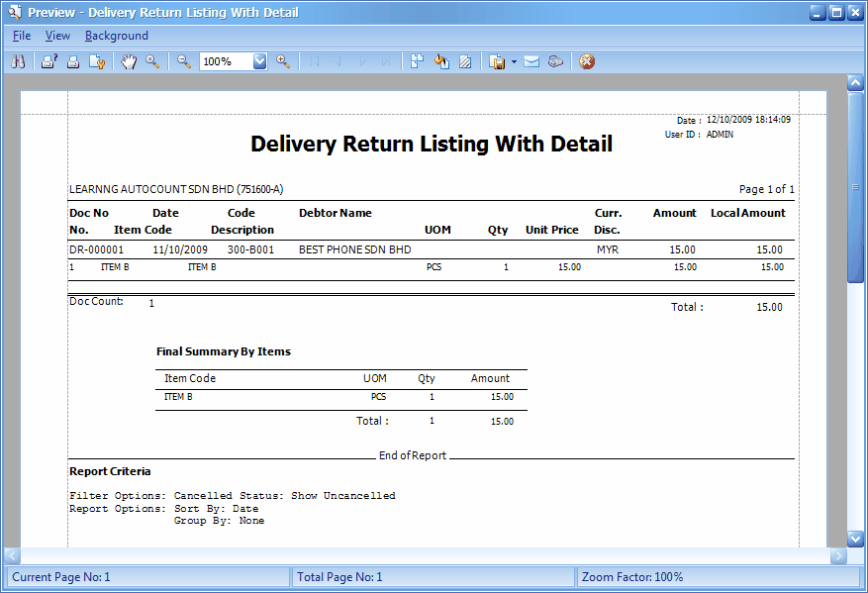The width and height of the screenshot is (868, 593).
Task: Click document number DR-000001
Action: 96,249
